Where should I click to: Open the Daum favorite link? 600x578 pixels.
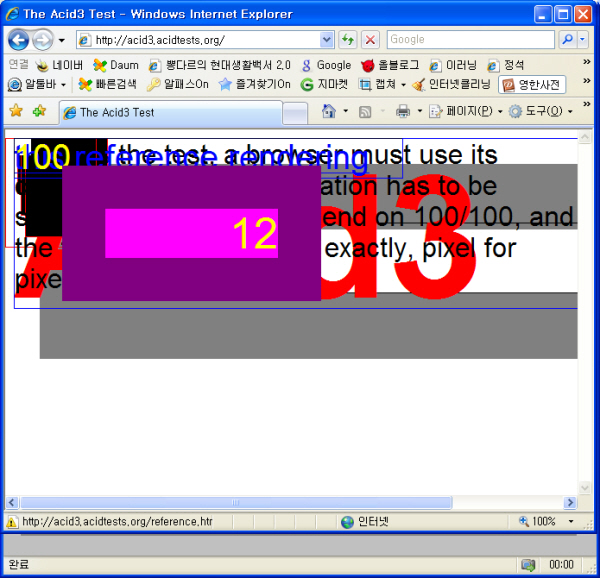(x=116, y=65)
